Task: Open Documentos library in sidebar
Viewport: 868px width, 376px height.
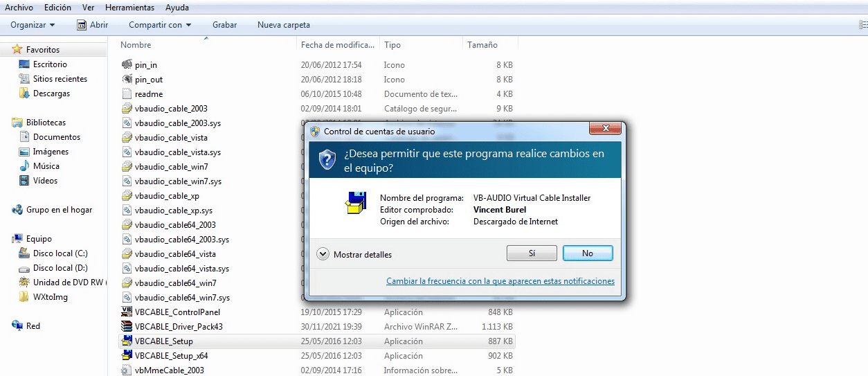Action: pyautogui.click(x=57, y=137)
